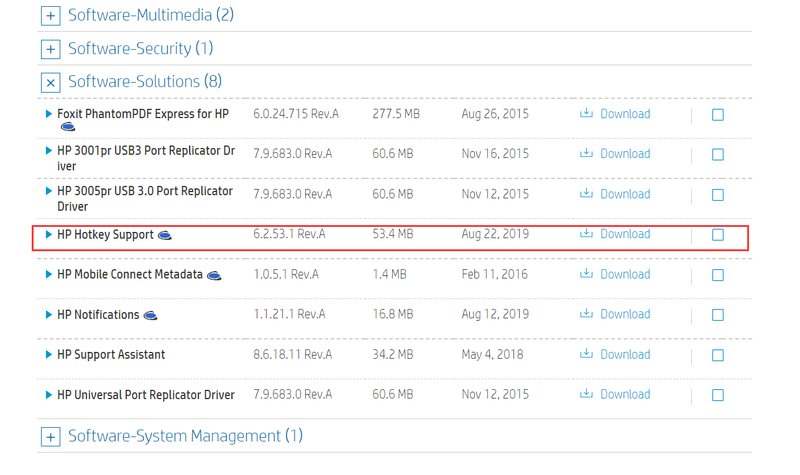Select the HP Universal Port Replicator Driver name

[146, 395]
